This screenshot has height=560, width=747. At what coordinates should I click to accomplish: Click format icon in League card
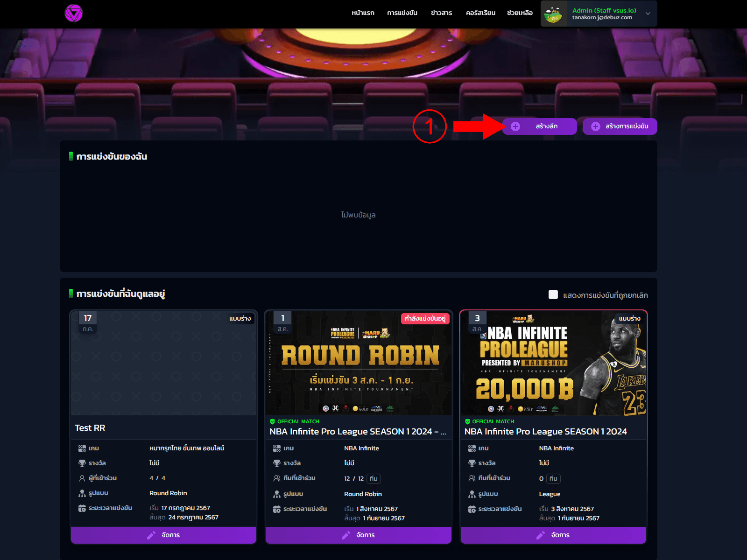[x=472, y=494]
